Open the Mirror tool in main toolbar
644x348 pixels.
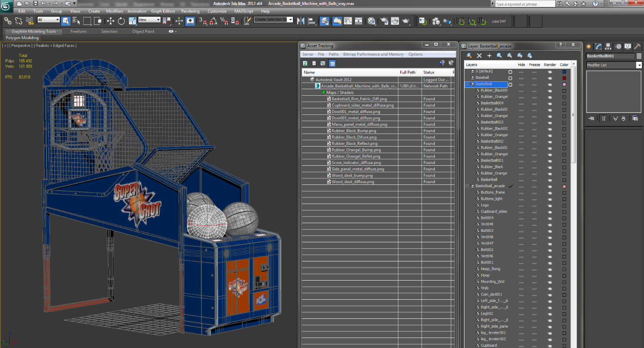[301, 20]
